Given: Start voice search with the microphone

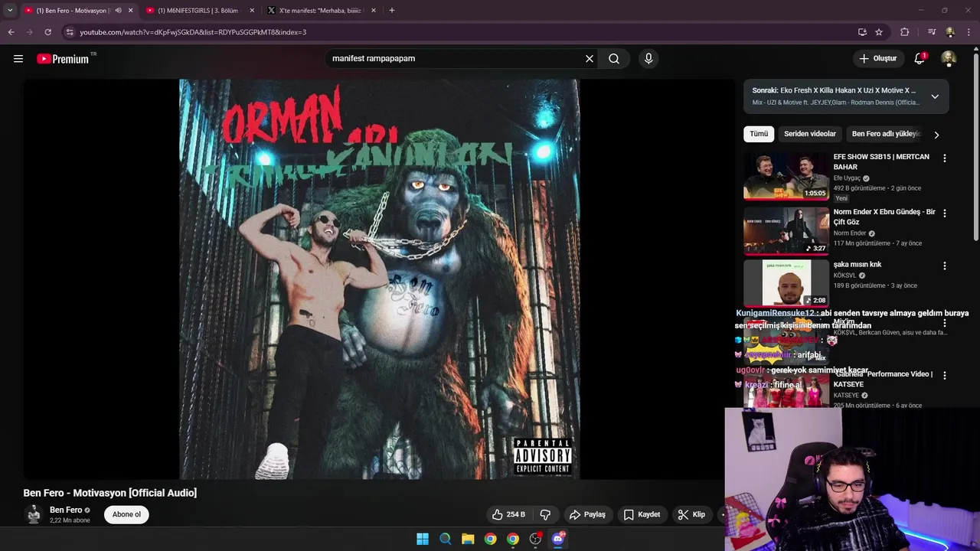Looking at the screenshot, I should pyautogui.click(x=648, y=58).
